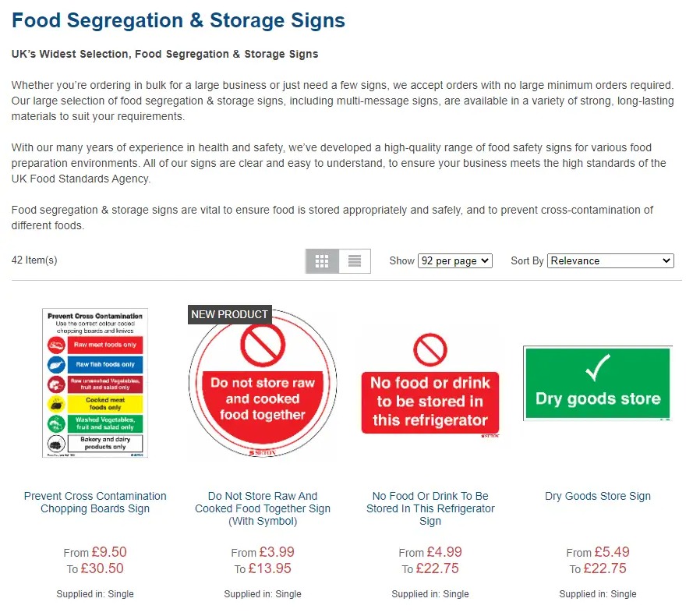Click Prevent Cross Contamination sign thumbnail

pos(95,383)
